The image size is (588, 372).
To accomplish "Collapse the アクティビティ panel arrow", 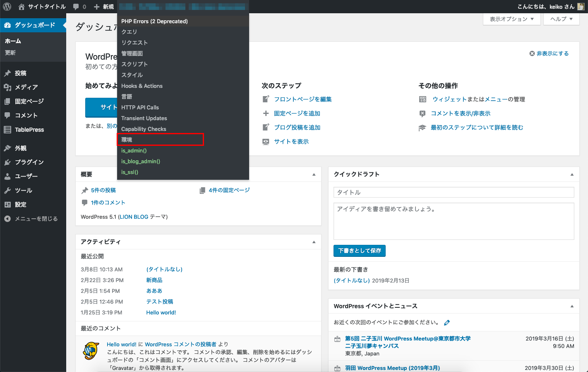I will click(x=314, y=242).
